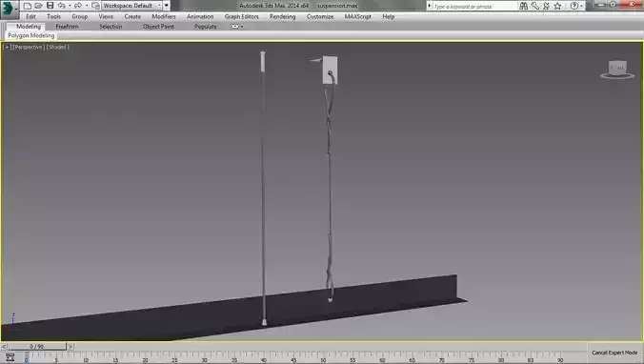Open the Animation menu
Viewport: 644px width, 364px height.
(200, 16)
